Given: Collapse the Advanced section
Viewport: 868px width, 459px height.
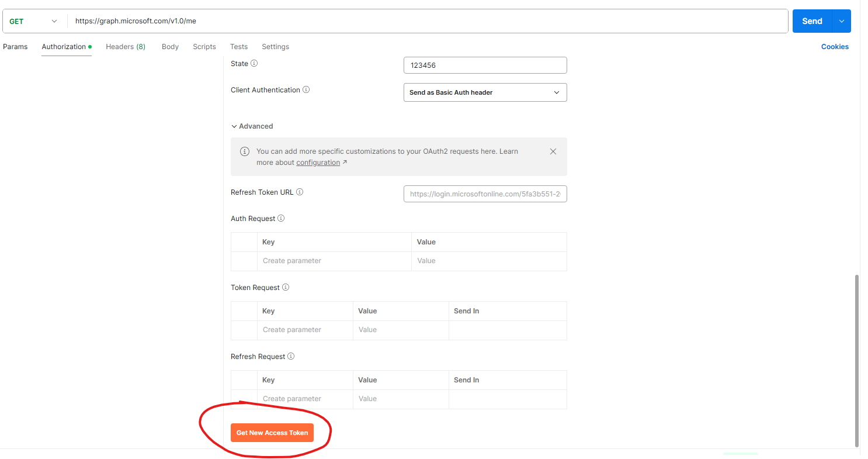Looking at the screenshot, I should click(252, 126).
